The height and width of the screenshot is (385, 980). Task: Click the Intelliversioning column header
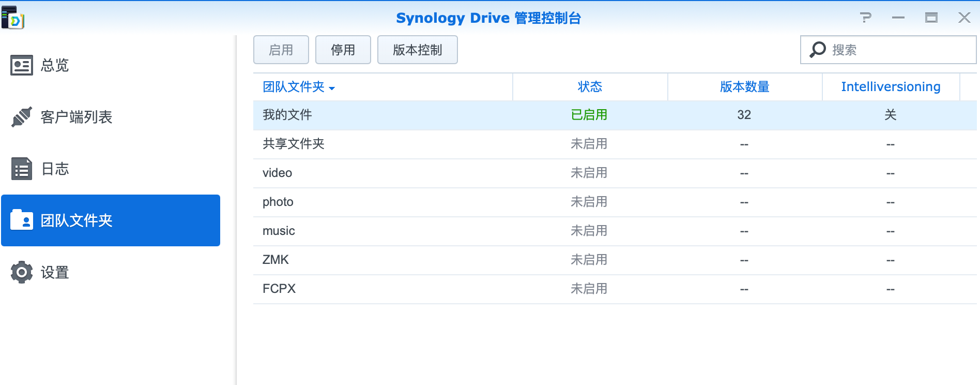tap(891, 87)
